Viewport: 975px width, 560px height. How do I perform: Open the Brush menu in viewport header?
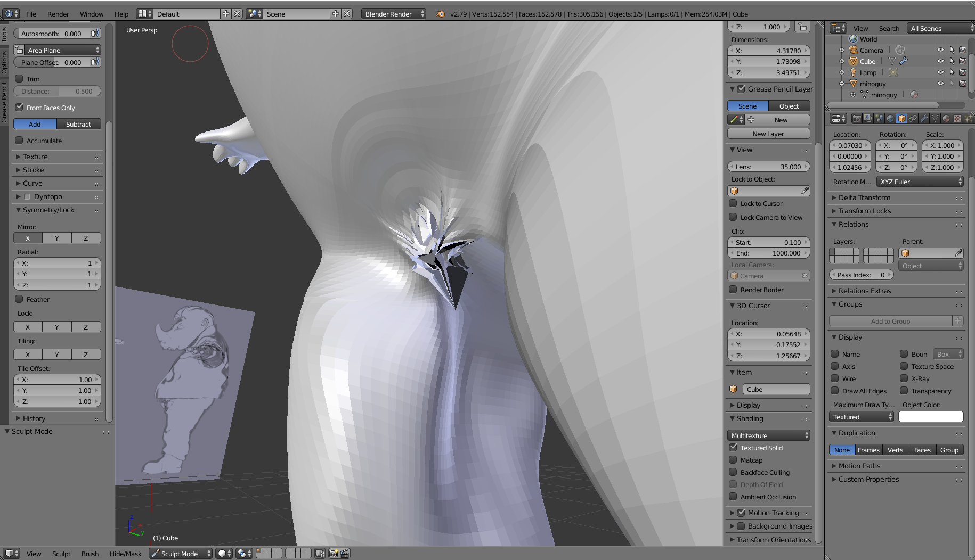(x=90, y=554)
